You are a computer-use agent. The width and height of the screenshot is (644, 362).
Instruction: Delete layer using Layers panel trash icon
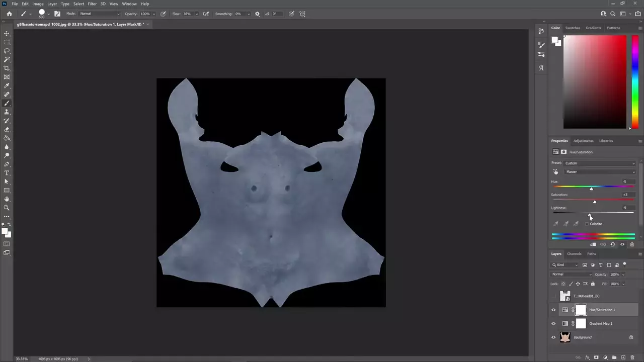(x=632, y=357)
